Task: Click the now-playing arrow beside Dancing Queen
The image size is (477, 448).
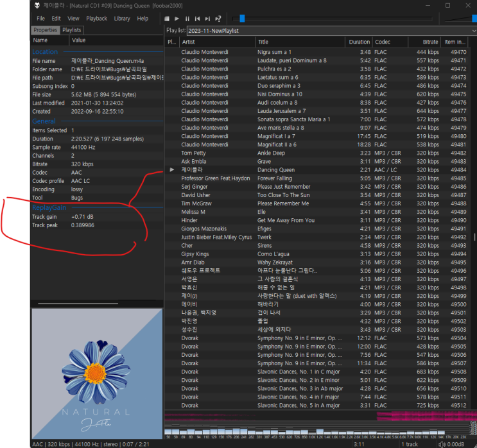Action: 172,169
